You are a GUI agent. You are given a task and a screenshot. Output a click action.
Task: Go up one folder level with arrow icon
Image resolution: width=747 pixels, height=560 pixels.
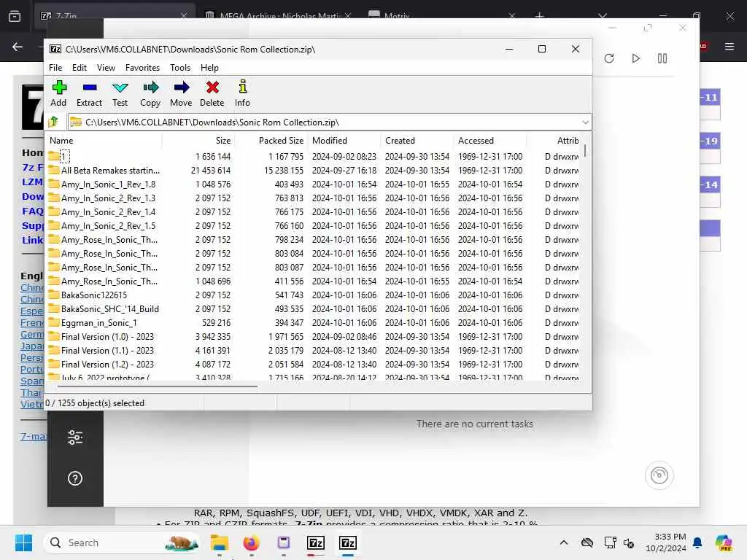click(53, 122)
